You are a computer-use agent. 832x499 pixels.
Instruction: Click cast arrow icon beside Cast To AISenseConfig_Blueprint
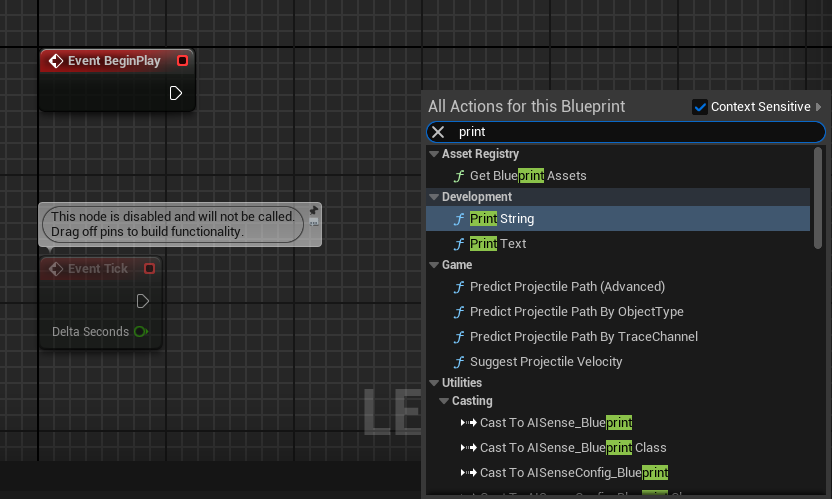(469, 472)
